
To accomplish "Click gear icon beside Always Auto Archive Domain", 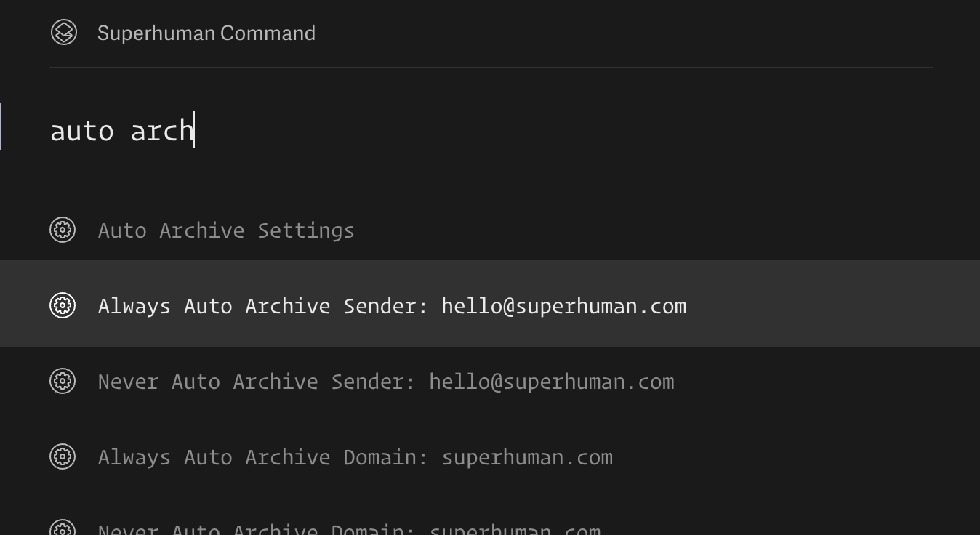I will click(x=63, y=456).
